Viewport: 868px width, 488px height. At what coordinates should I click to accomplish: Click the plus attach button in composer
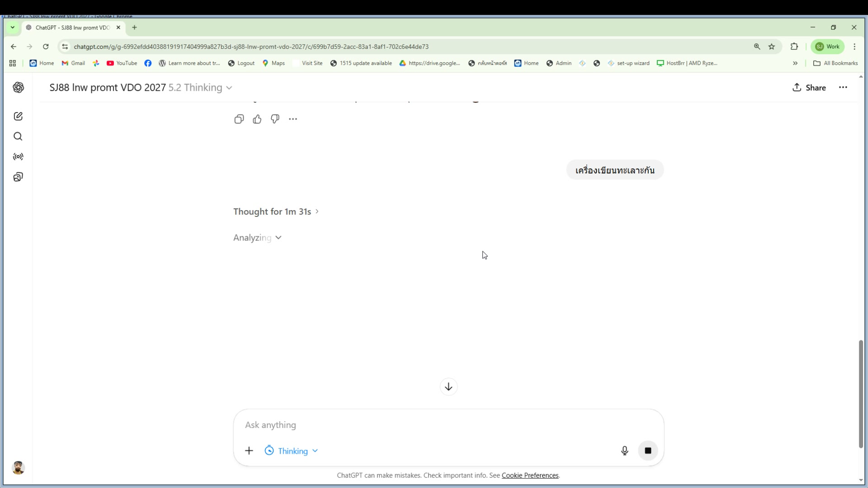[x=249, y=451]
